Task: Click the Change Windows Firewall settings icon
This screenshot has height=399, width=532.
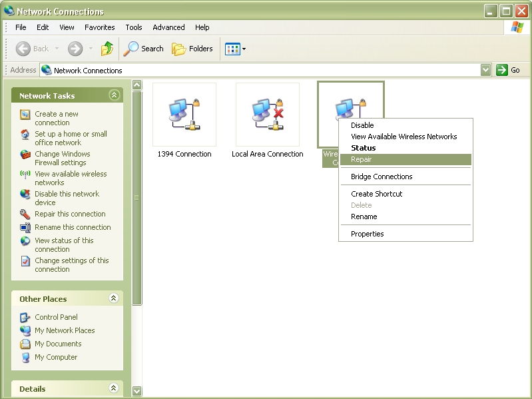Action: 25,155
